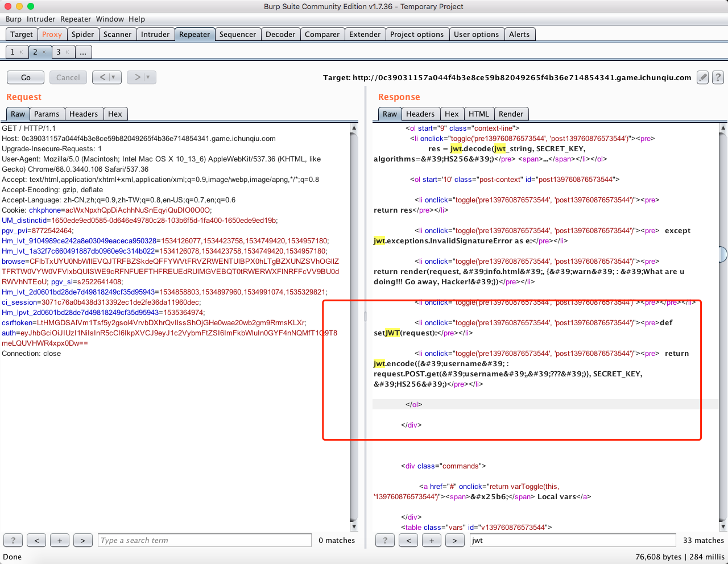Close Repeater tab 1 with its x
The height and width of the screenshot is (564, 728).
[x=22, y=52]
